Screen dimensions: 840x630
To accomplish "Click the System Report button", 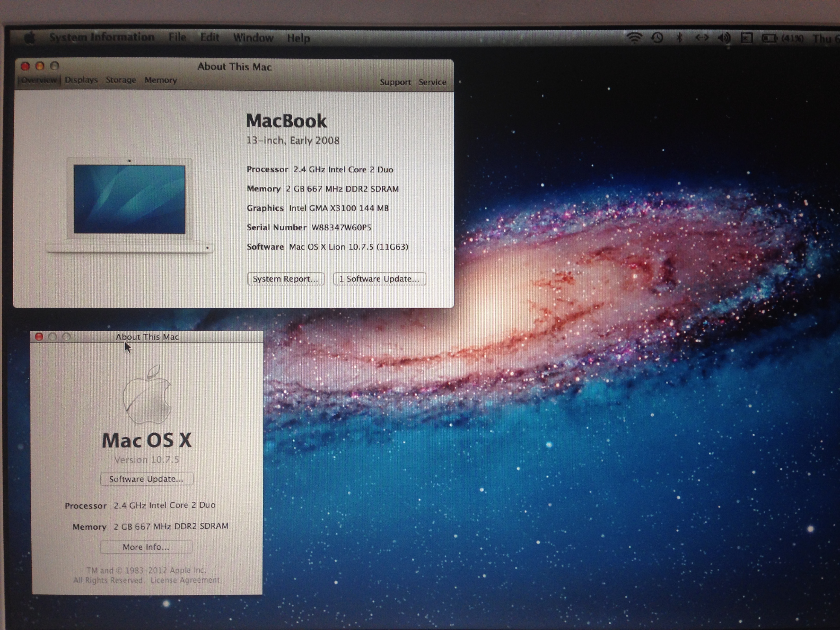I will coord(285,279).
